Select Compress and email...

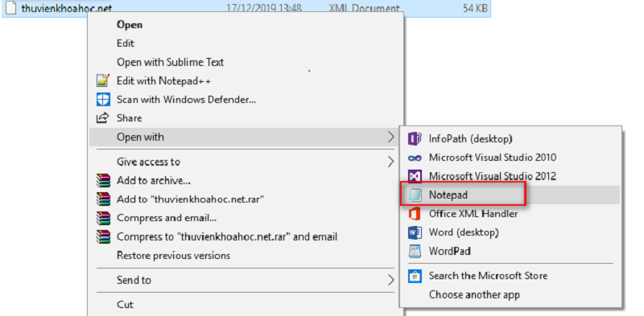246,218
